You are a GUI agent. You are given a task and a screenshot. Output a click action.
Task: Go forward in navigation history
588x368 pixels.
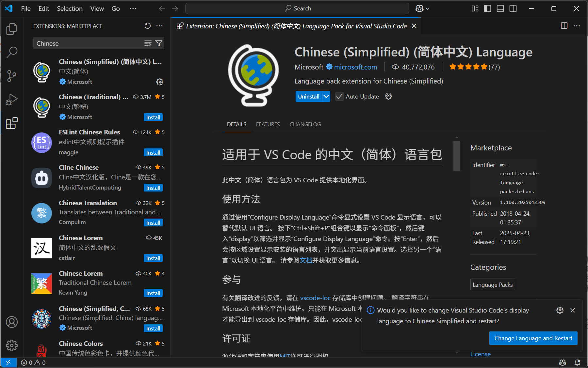[175, 8]
